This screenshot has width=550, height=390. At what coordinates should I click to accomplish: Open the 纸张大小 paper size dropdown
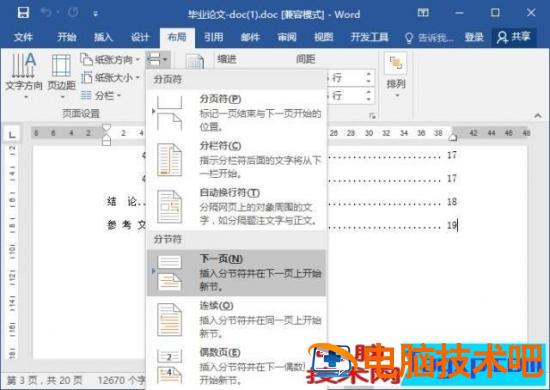click(110, 78)
